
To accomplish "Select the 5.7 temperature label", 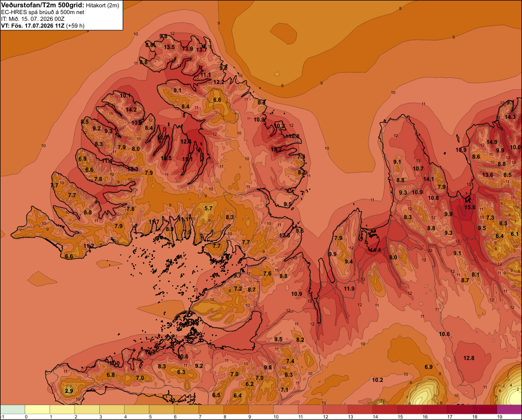I will coord(208,208).
